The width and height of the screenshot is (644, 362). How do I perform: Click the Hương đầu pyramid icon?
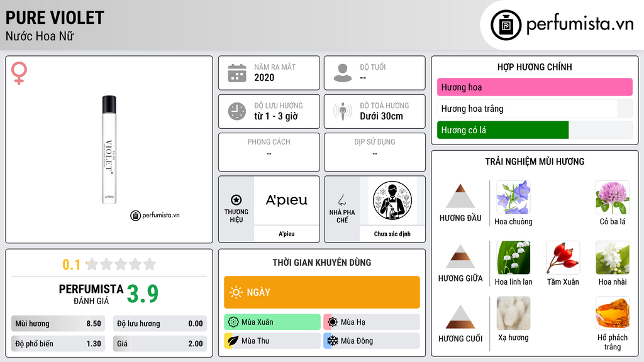pos(460,196)
